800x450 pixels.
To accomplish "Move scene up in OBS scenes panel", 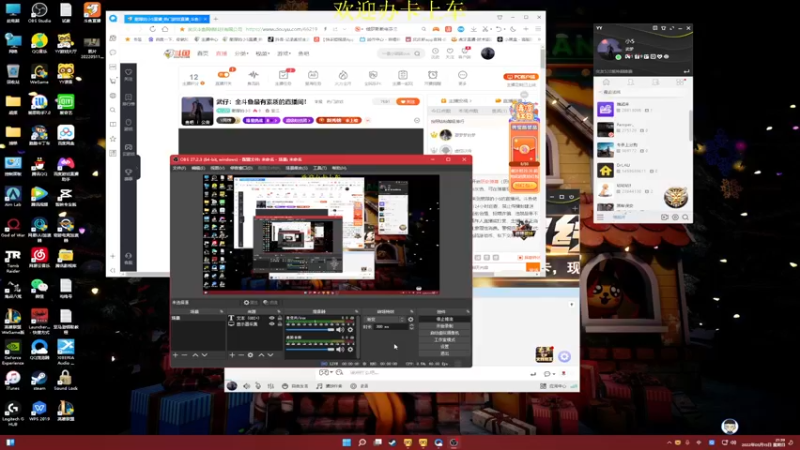I will click(x=195, y=355).
